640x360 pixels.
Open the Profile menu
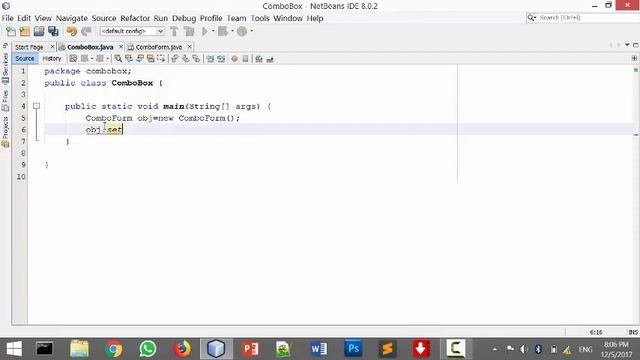click(x=211, y=18)
